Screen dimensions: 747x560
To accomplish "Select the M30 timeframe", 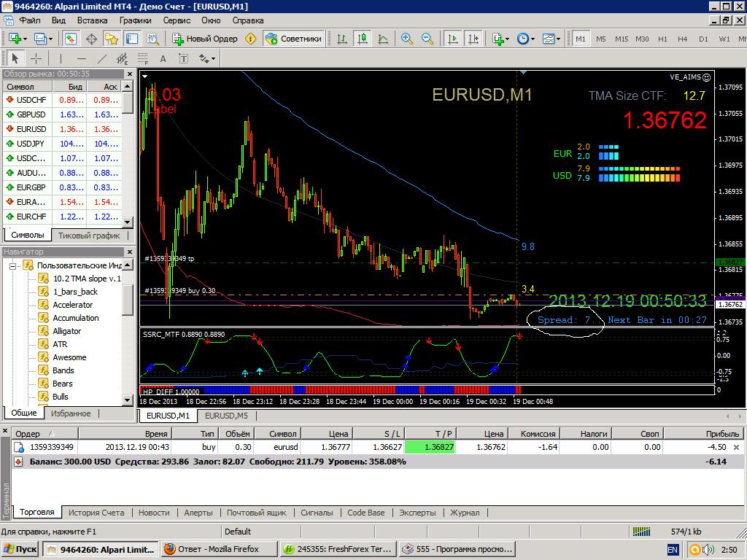I will [x=642, y=39].
